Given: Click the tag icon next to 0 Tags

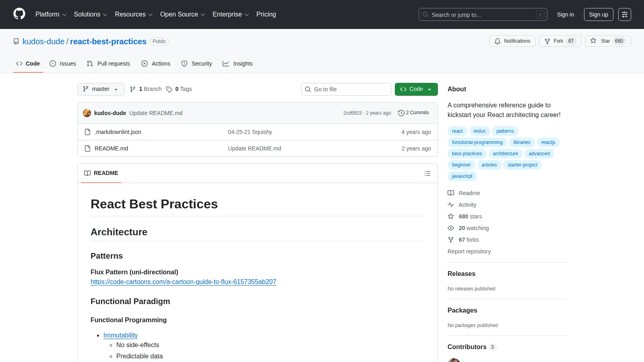Looking at the screenshot, I should click(x=169, y=89).
